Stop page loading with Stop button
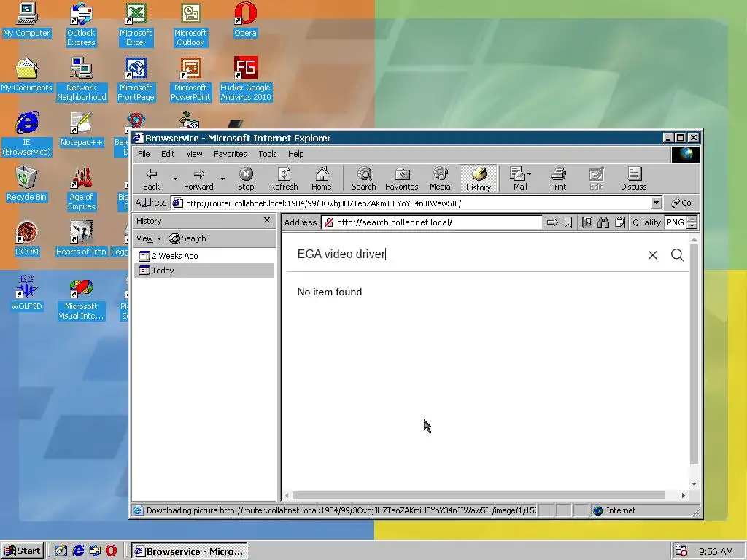This screenshot has height=560, width=747. click(246, 179)
